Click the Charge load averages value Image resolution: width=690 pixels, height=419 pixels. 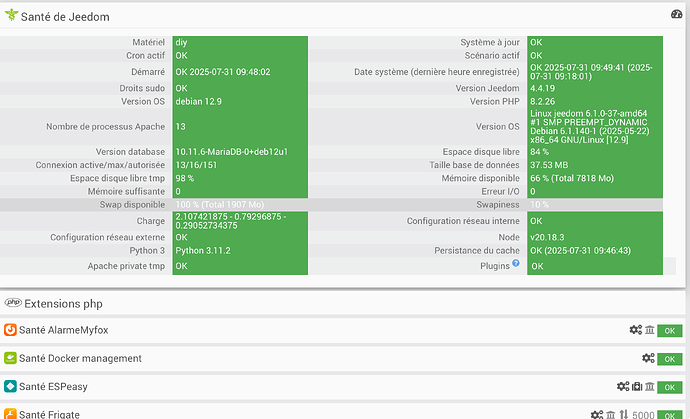coord(231,221)
